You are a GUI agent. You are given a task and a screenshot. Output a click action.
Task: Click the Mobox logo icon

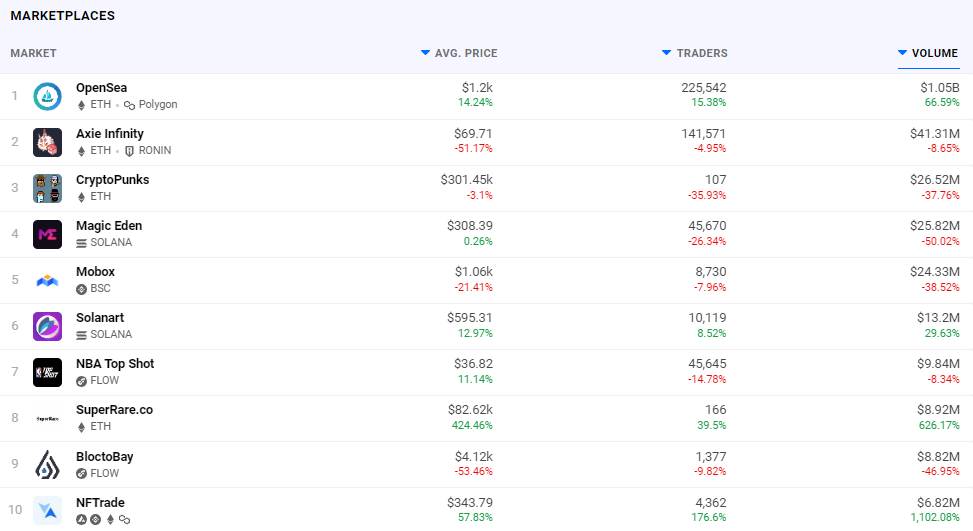pos(47,280)
